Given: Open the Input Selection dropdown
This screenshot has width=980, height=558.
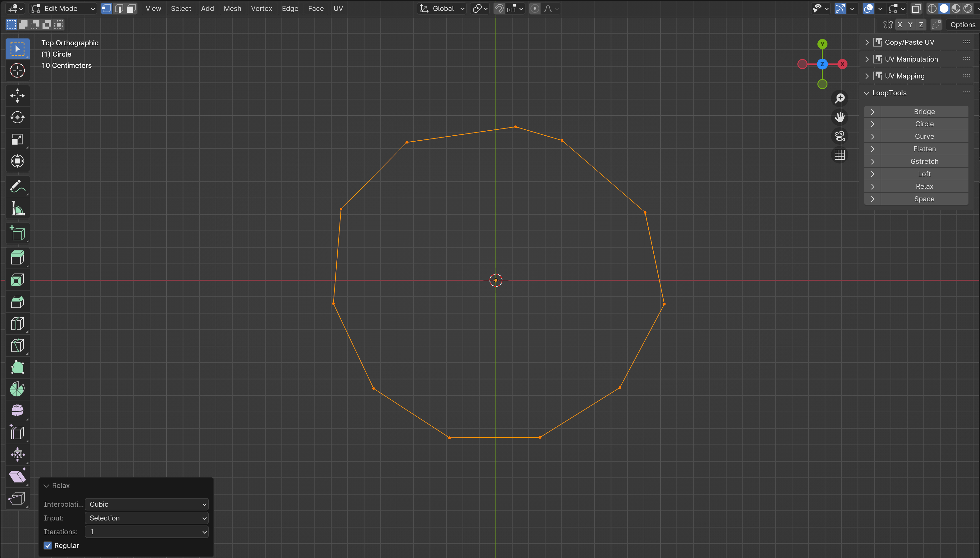Looking at the screenshot, I should [x=147, y=518].
